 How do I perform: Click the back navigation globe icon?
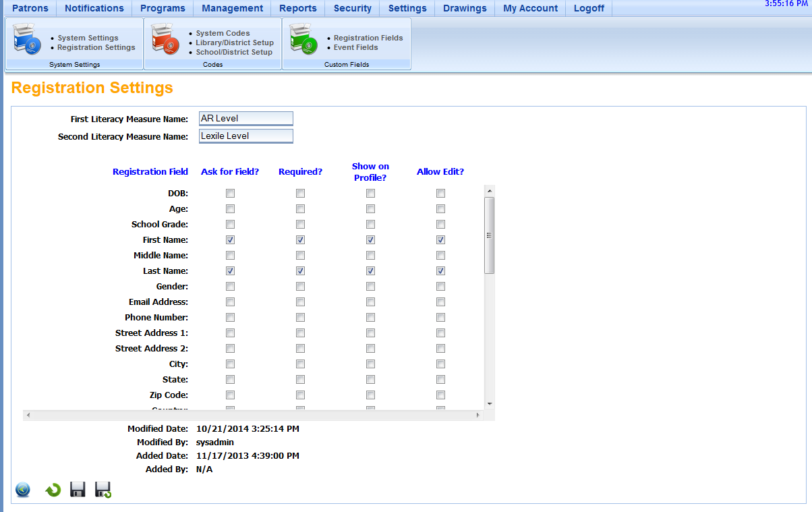[x=22, y=490]
